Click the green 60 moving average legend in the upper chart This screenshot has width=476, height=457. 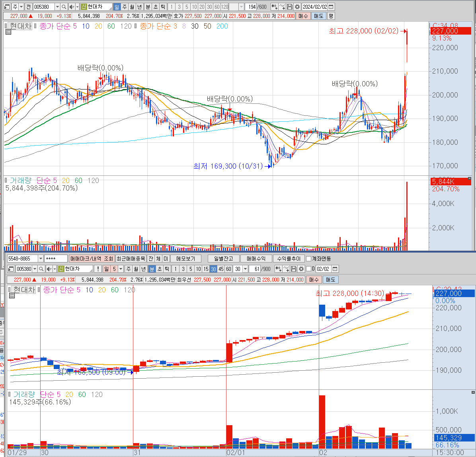tap(111, 26)
